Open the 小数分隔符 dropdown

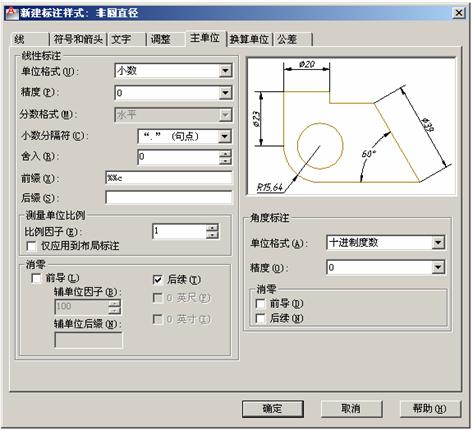(x=185, y=136)
